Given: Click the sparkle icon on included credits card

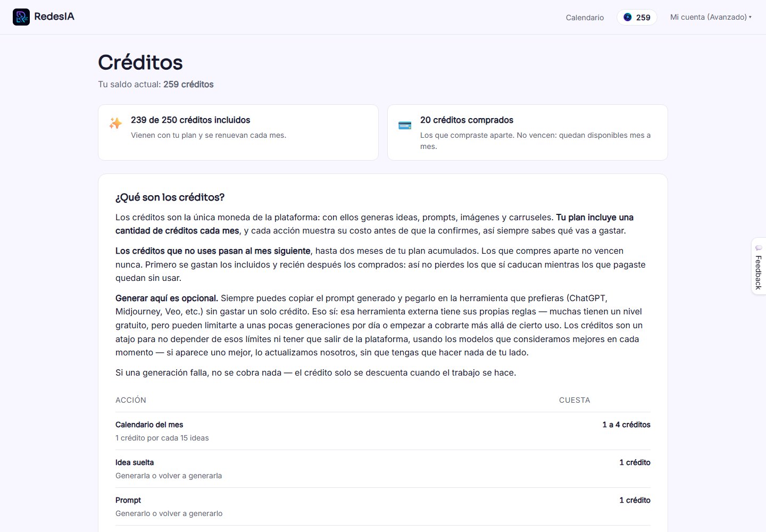Looking at the screenshot, I should point(115,123).
